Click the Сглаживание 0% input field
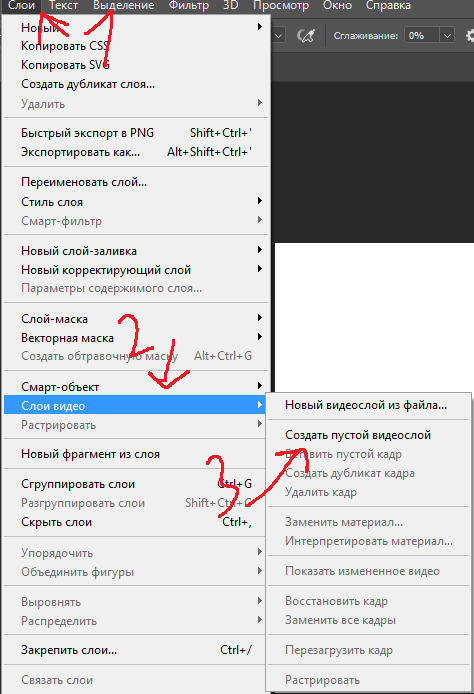This screenshot has height=694, width=474. click(x=422, y=35)
